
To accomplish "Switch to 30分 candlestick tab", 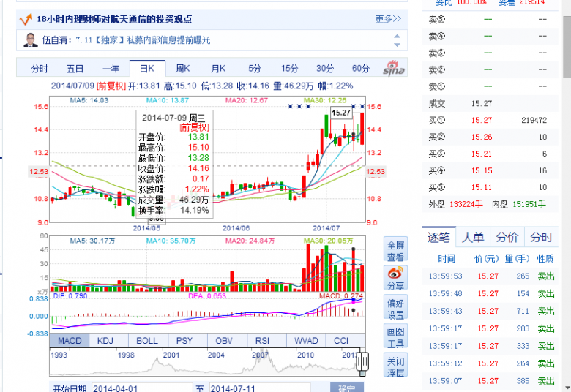I will 325,69.
